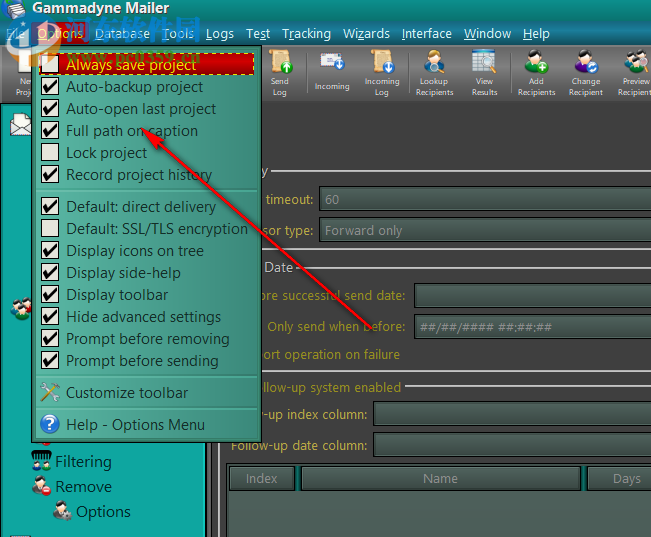Toggle Display toolbar option

[50, 294]
